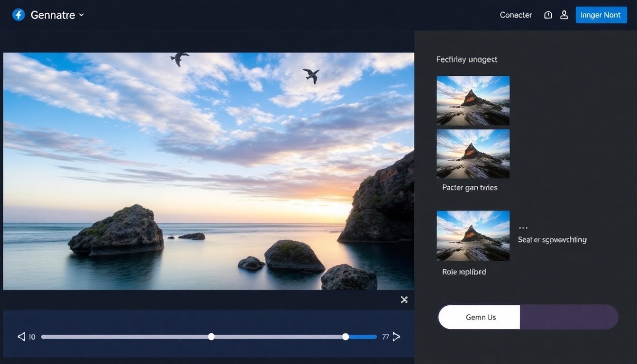Open the Gennatre dropdown chevron
This screenshot has height=364, width=637.
(81, 15)
